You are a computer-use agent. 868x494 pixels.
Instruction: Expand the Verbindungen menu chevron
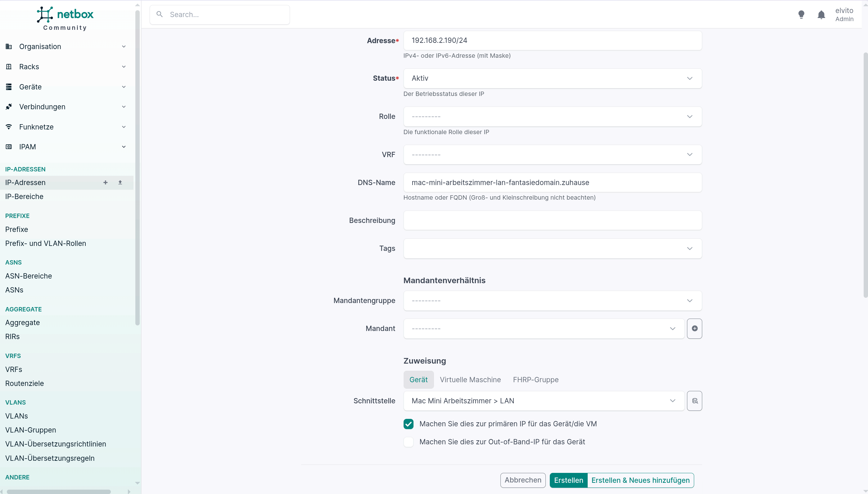coord(124,107)
